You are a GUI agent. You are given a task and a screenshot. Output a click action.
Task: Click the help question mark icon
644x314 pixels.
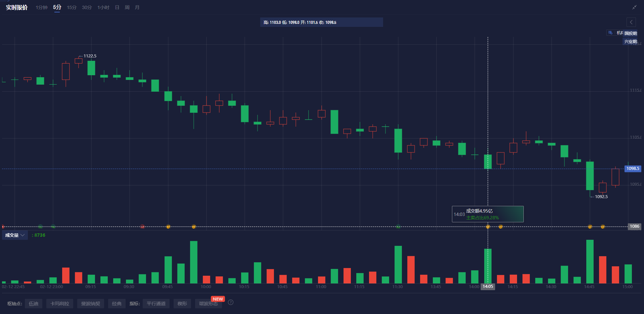coord(231,302)
